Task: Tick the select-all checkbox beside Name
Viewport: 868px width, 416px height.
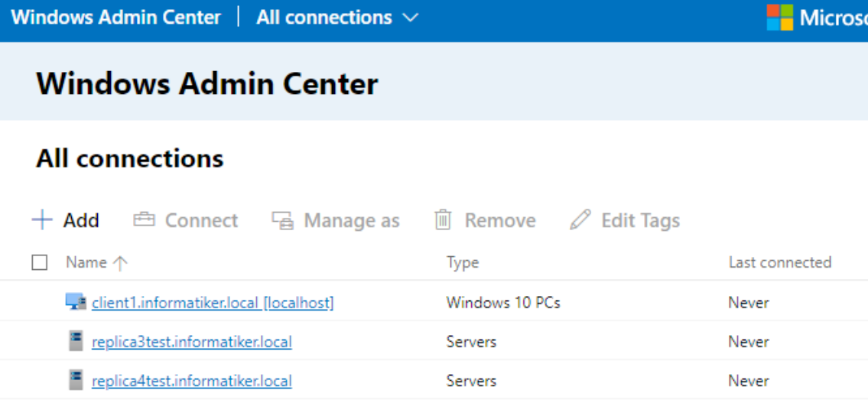Action: 39,262
